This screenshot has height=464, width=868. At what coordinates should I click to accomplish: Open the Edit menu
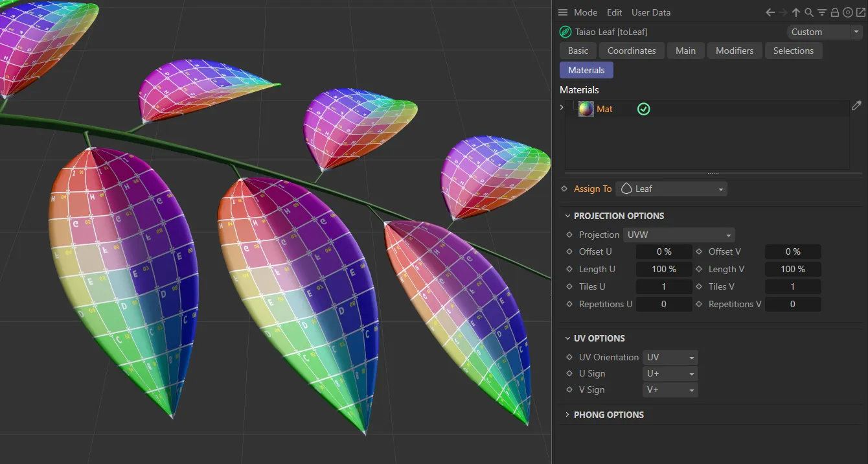[x=614, y=12]
